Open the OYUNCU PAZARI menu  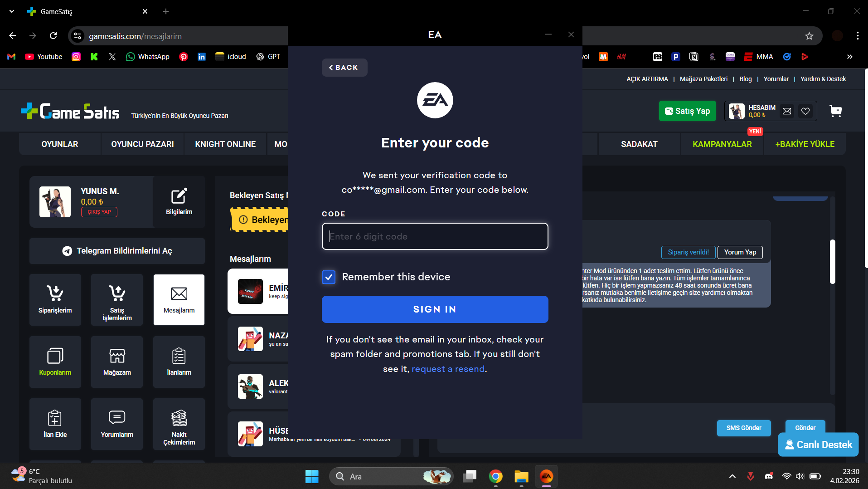(142, 144)
